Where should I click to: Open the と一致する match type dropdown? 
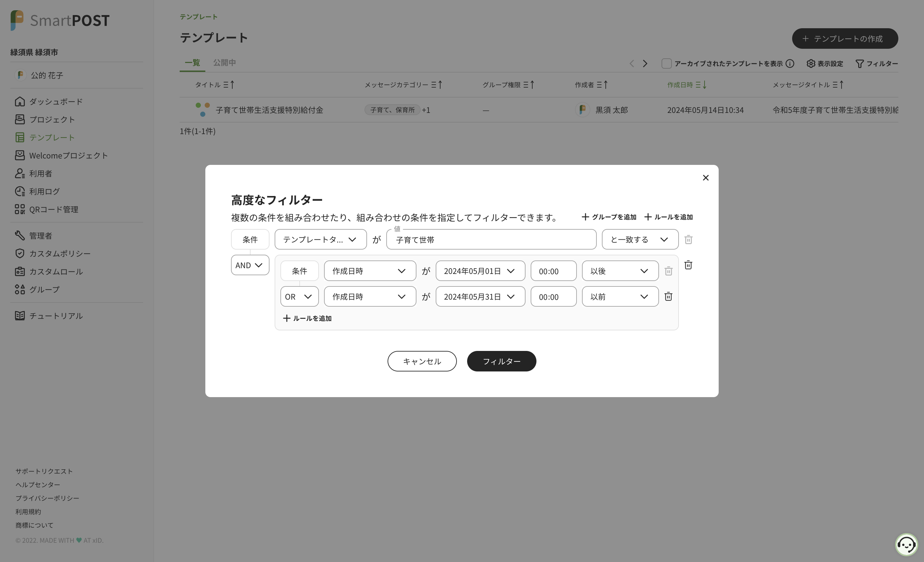tap(640, 239)
